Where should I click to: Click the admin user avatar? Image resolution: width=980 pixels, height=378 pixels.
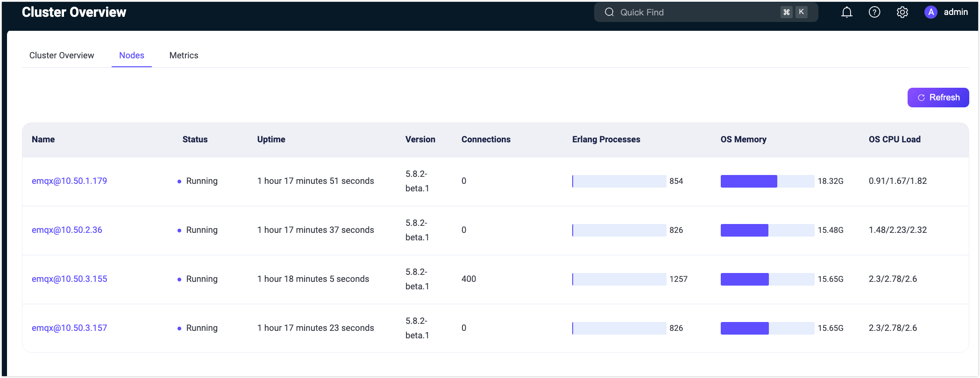[x=930, y=13]
